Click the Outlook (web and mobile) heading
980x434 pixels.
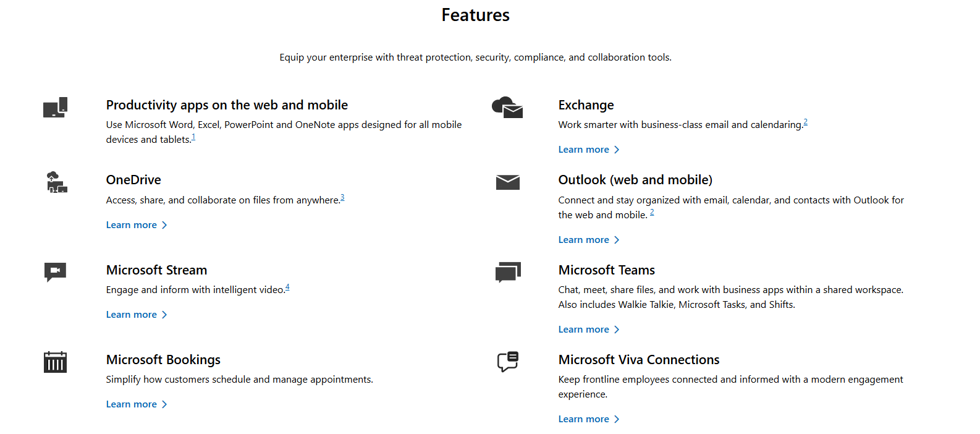635,179
